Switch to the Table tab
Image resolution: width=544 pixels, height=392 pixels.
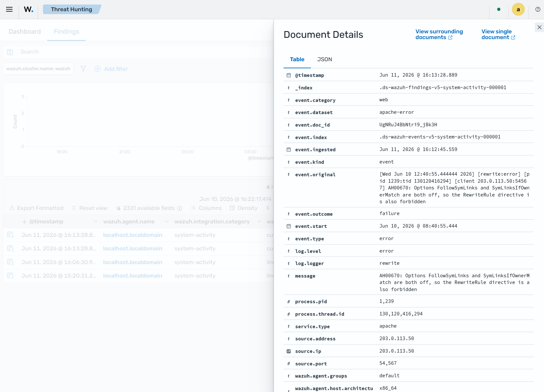(297, 59)
